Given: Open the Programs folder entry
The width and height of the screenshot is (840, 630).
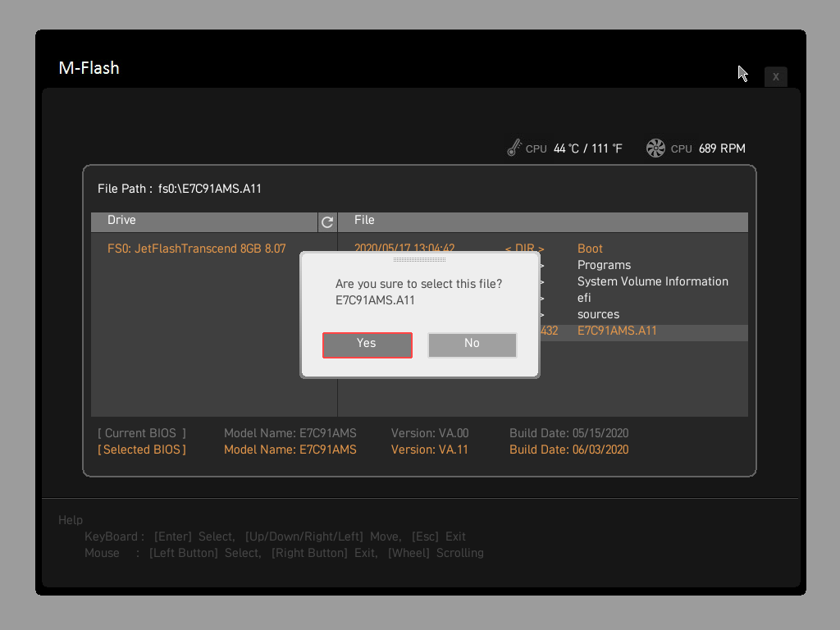Looking at the screenshot, I should (x=604, y=265).
